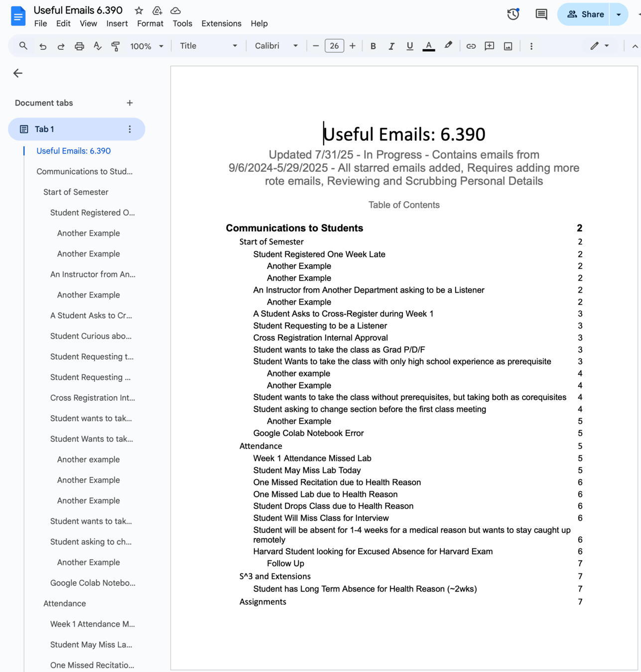641x672 pixels.
Task: Open the Tools menu
Action: [x=182, y=23]
